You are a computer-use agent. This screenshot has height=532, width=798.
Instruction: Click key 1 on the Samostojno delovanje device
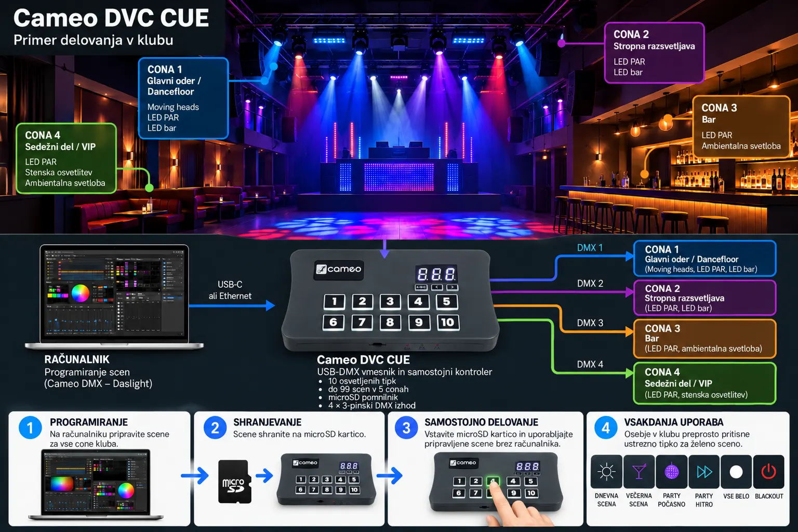point(459,481)
